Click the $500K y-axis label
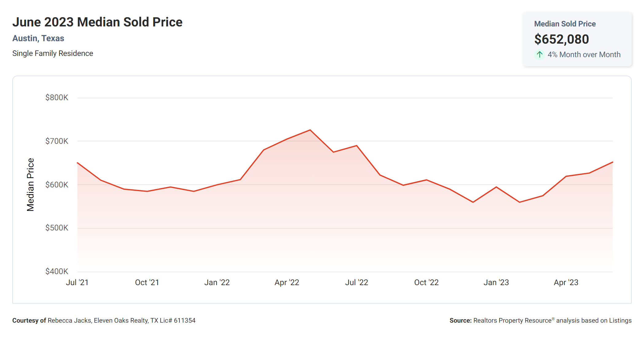Viewport: 644px width, 338px height. pos(57,228)
